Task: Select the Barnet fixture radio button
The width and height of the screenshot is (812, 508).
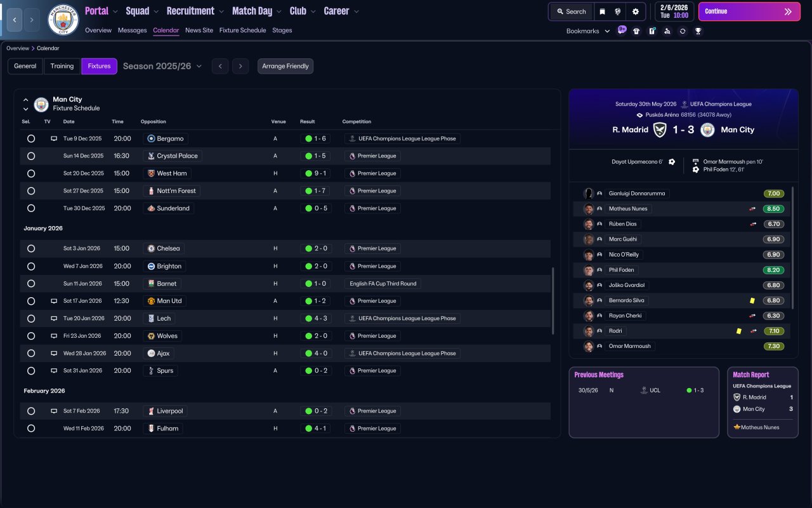Action: (x=31, y=283)
